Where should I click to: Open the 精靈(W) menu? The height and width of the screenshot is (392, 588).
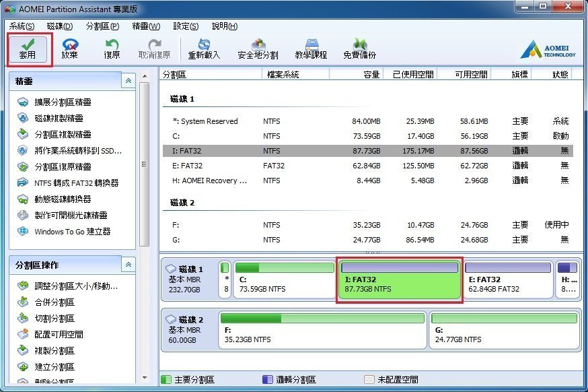tap(146, 26)
